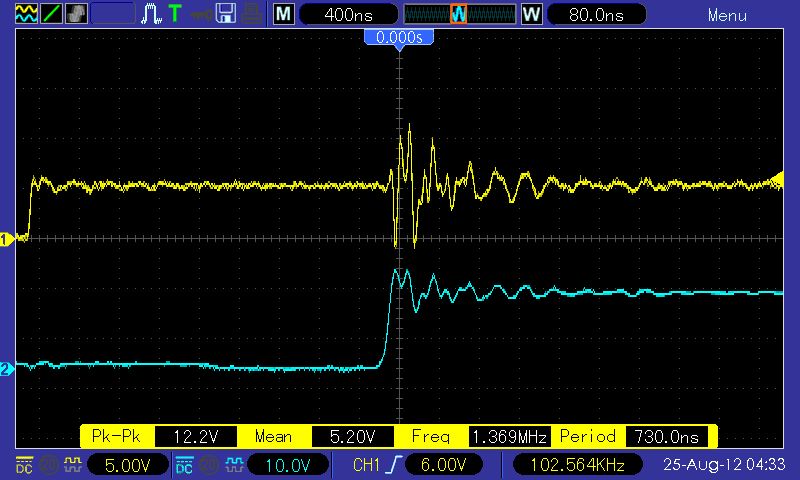Open the Menu button
The image size is (800, 480).
727,16
